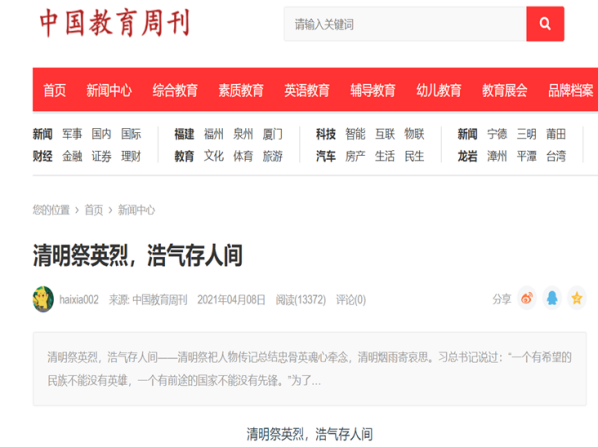Click the red search magnifier button

545,24
